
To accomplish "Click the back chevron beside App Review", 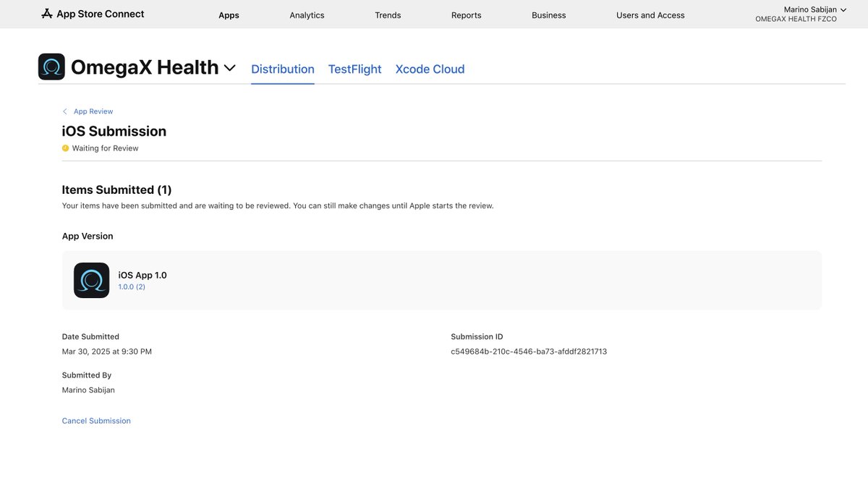I will (65, 111).
